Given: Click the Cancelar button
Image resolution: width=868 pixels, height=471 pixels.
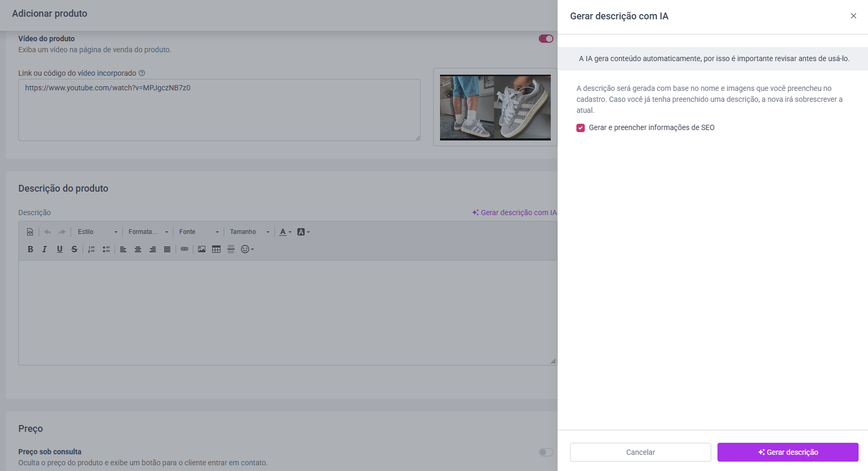Looking at the screenshot, I should 641,452.
